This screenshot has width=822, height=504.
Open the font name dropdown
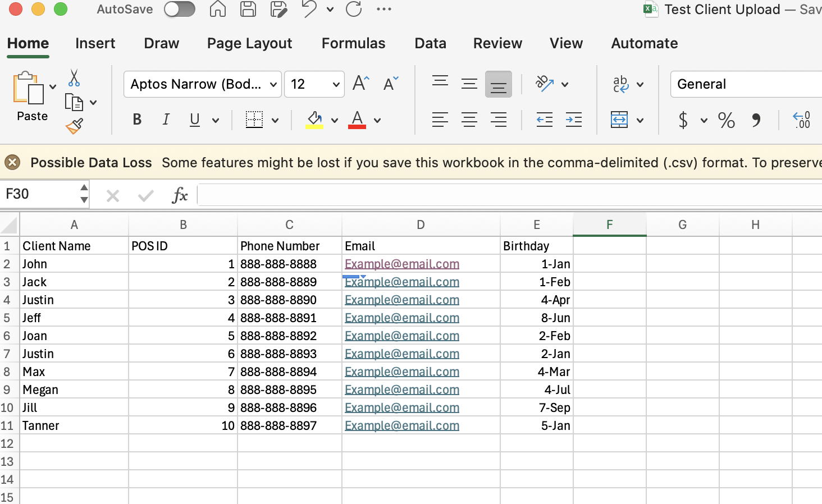pos(273,85)
